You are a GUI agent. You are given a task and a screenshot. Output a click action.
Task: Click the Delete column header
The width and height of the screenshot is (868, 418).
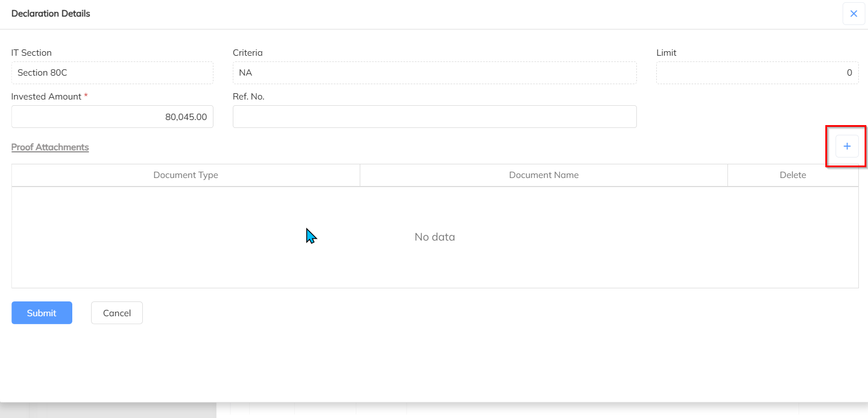pos(792,175)
